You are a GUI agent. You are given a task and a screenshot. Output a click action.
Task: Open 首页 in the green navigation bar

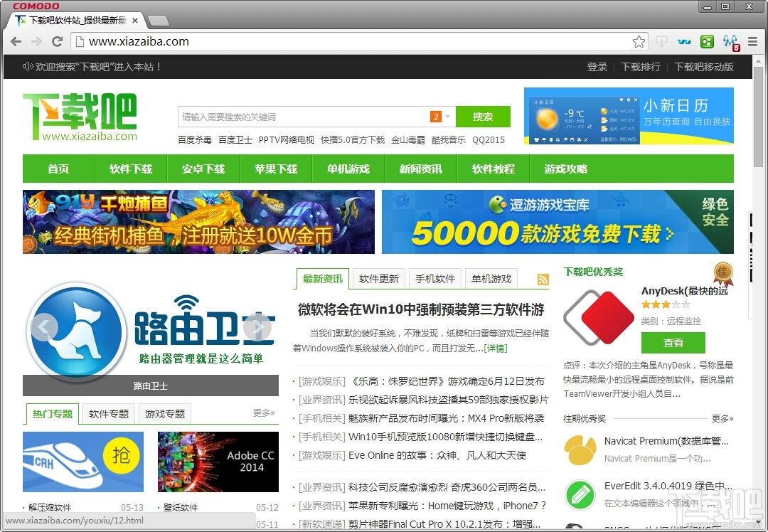point(58,169)
